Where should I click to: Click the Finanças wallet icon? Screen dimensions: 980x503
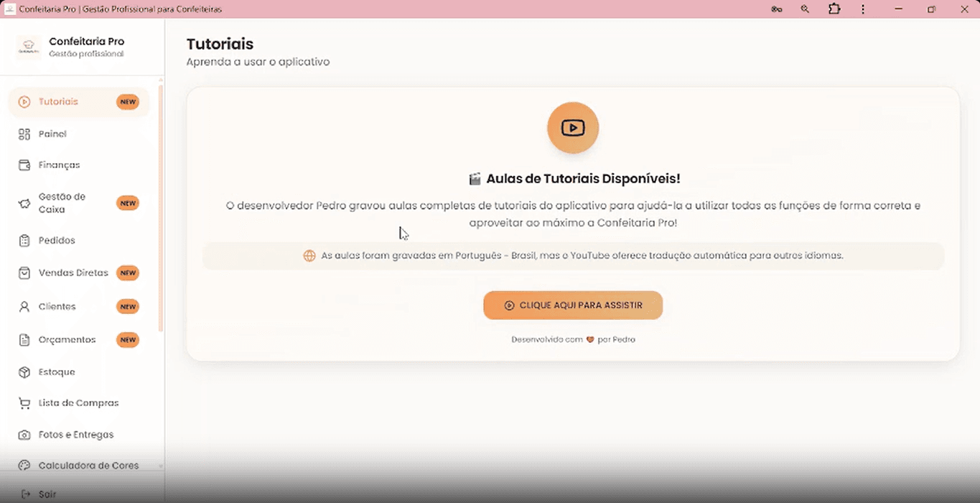pyautogui.click(x=24, y=165)
